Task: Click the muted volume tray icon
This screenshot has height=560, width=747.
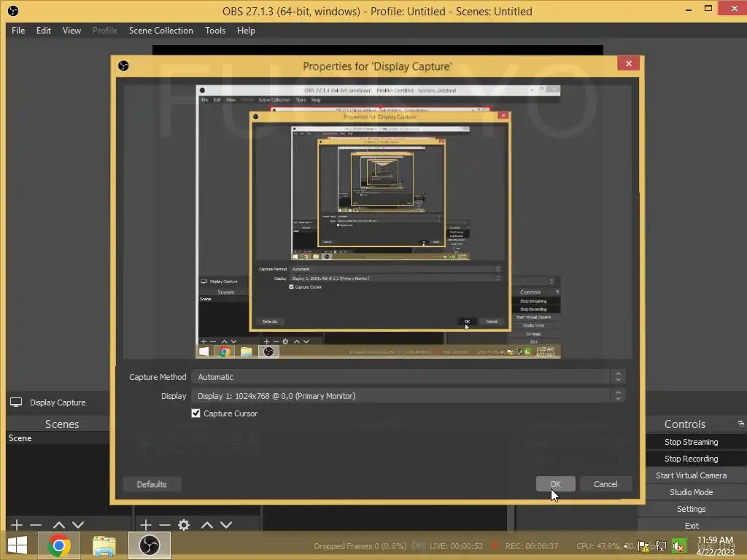Action: tap(679, 546)
